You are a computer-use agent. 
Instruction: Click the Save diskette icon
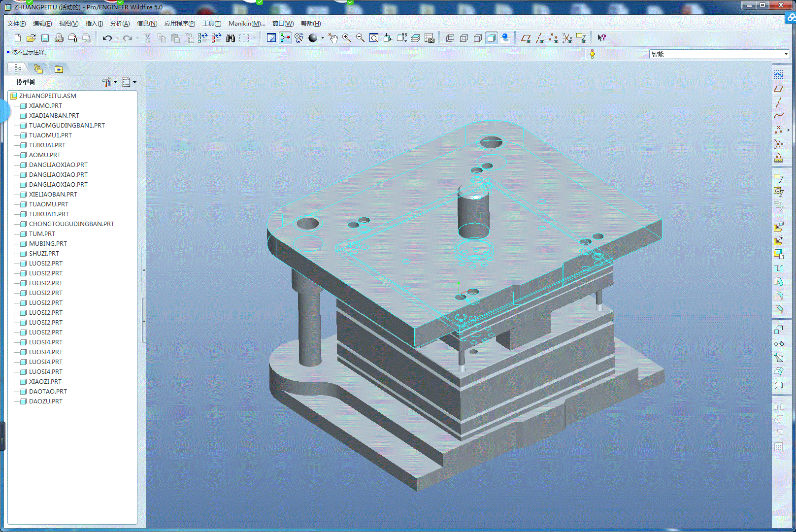click(45, 38)
